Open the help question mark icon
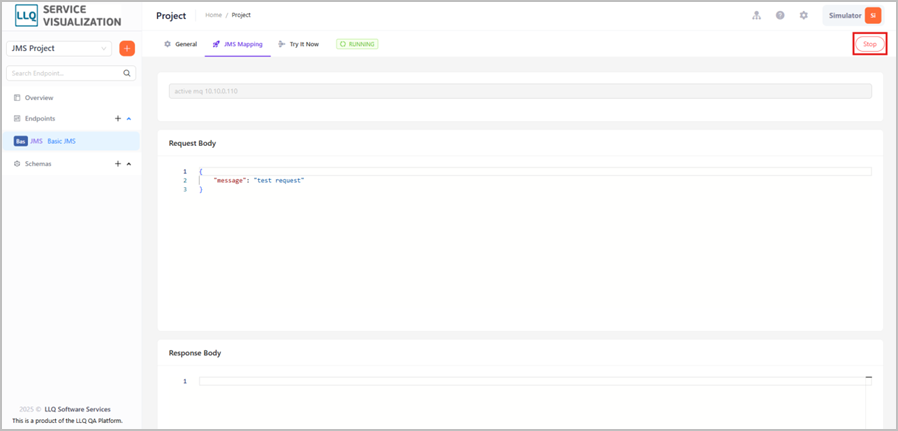 coord(780,15)
